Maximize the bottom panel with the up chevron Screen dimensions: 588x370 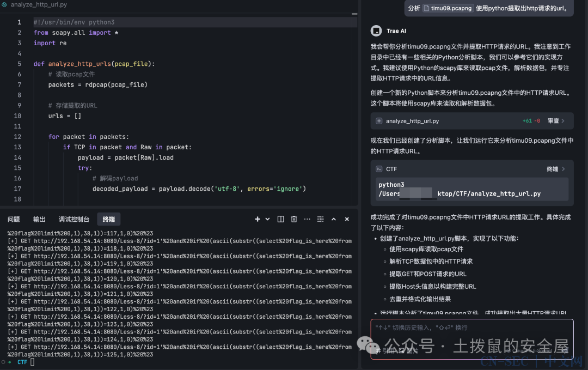tap(333, 219)
